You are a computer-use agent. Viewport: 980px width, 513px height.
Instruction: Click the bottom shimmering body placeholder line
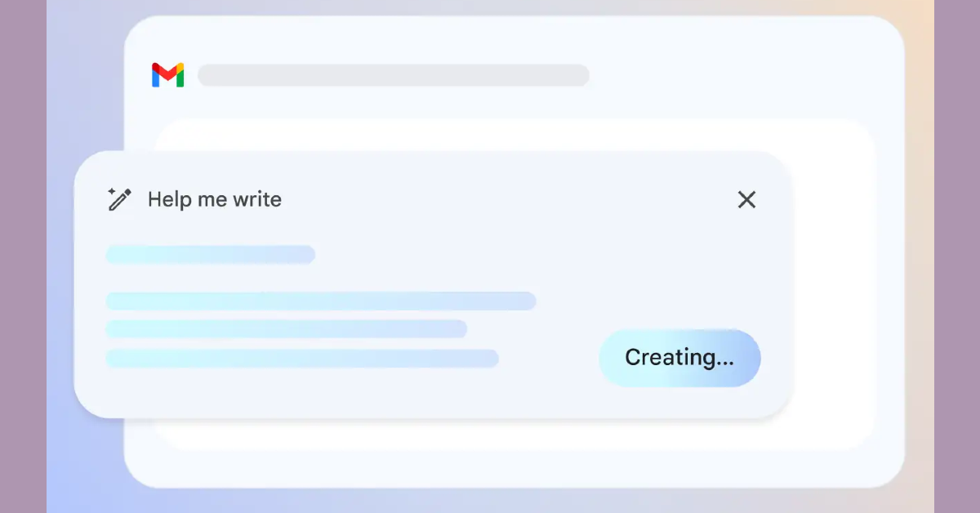click(301, 359)
